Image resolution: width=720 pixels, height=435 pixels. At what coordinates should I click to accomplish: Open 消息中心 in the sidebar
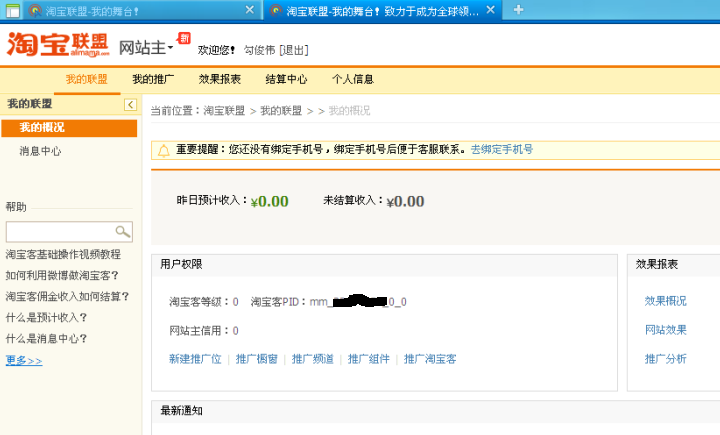(x=40, y=151)
